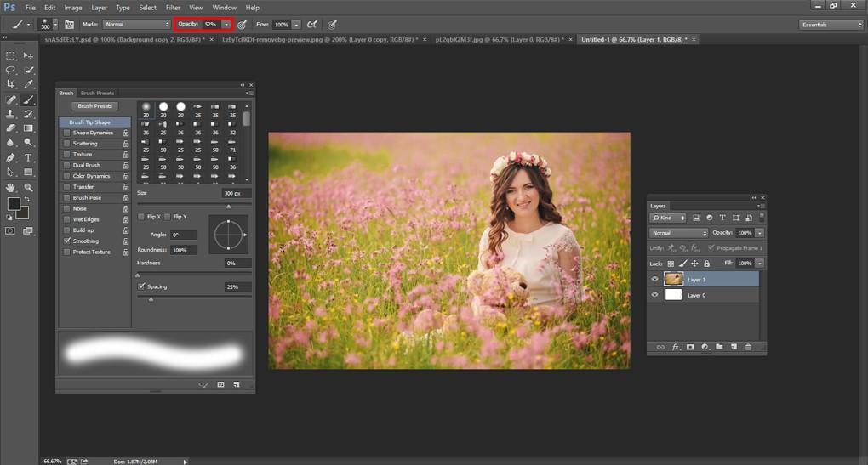Hide Layer 1 using its eye icon
868x465 pixels.
(655, 279)
